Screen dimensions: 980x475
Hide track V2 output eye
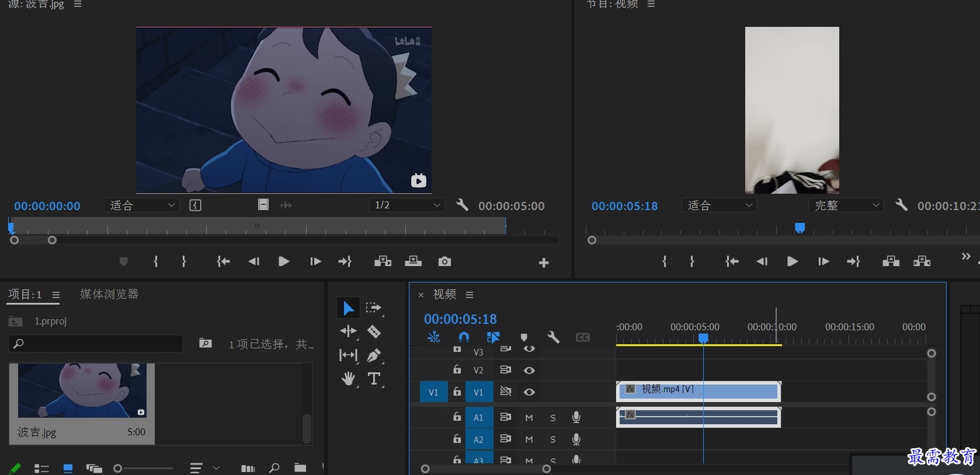pos(529,371)
